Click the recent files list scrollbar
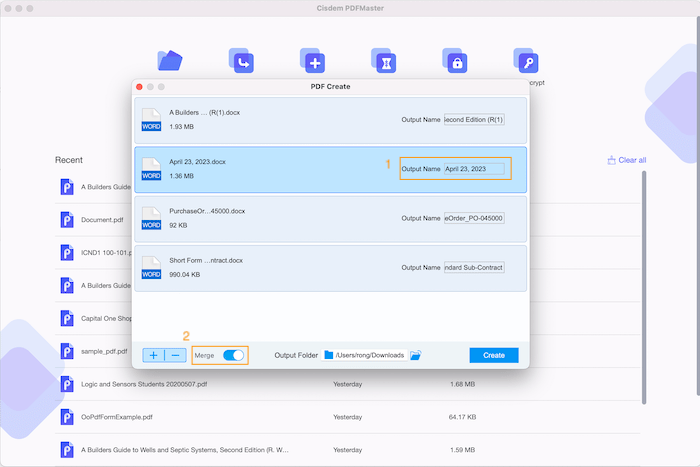Image resolution: width=700 pixels, height=467 pixels. click(x=644, y=288)
